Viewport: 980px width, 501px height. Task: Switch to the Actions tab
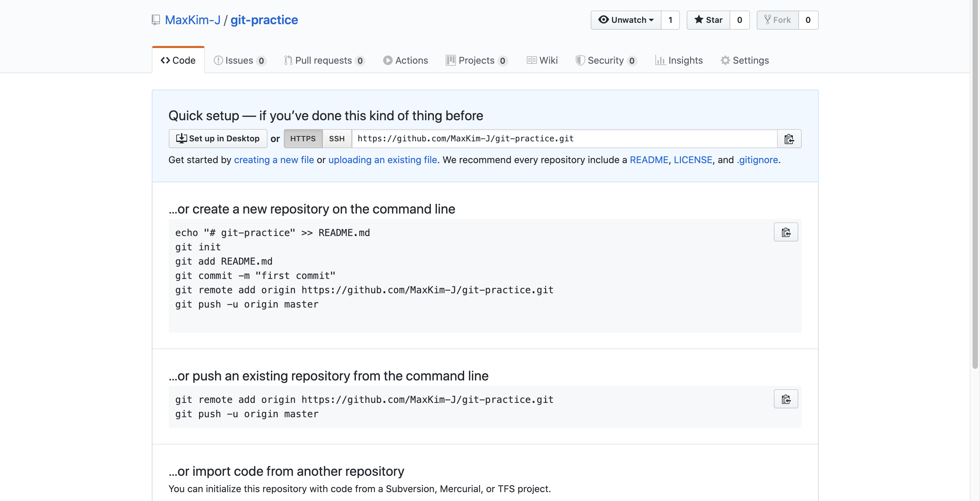pyautogui.click(x=406, y=60)
